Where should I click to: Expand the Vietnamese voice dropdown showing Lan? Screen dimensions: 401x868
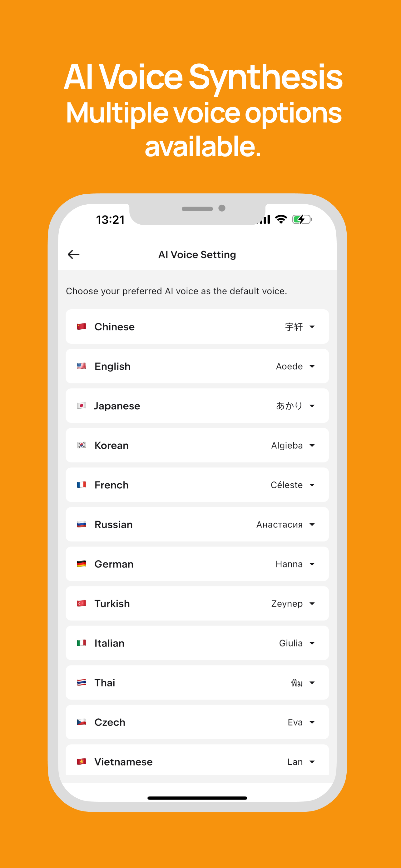click(x=301, y=762)
